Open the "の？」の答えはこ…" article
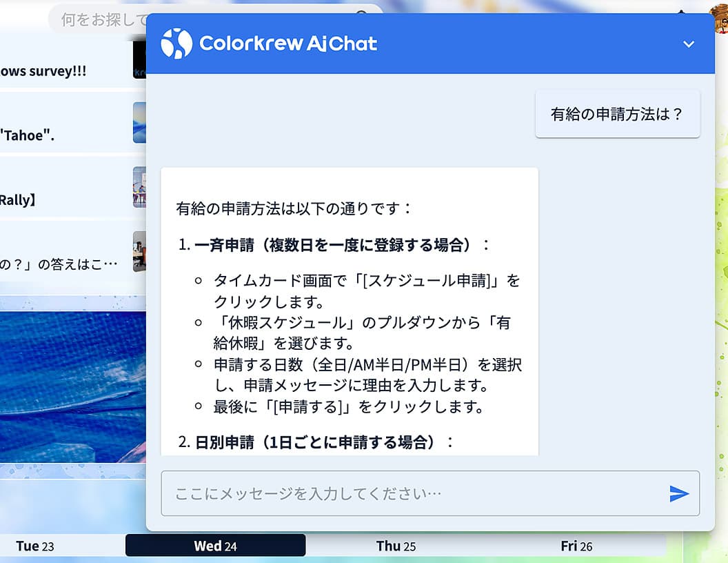728x563 pixels. 59,264
